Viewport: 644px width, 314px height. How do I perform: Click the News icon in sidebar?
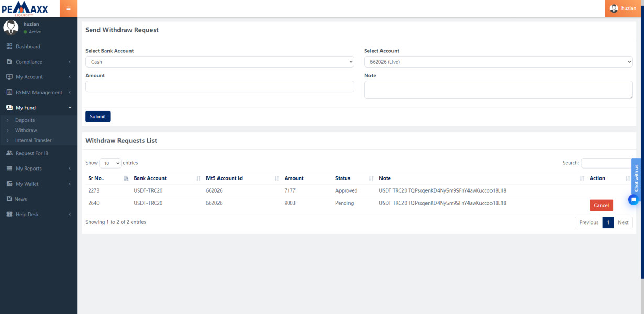pos(9,199)
